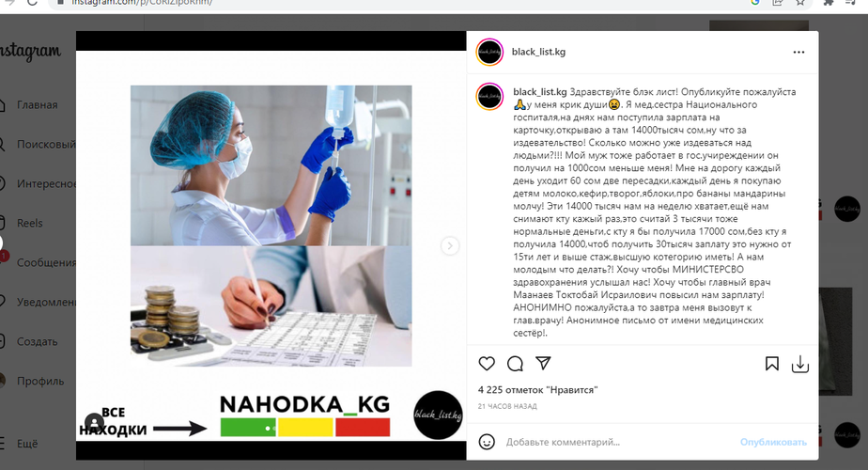Open comments via speech bubble icon
868x470 pixels.
tap(515, 364)
